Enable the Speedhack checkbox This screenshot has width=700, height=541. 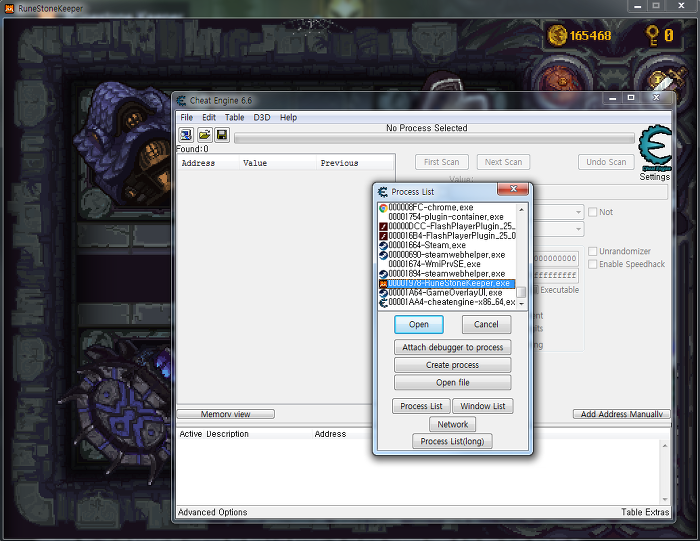(x=593, y=264)
